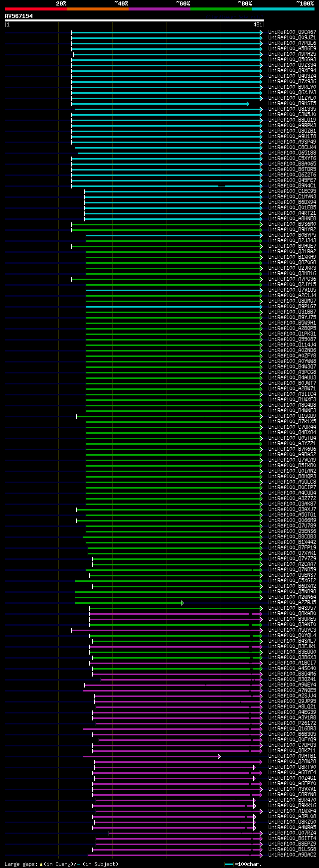Click the orange ~40% identity legend segment
The width and height of the screenshot is (319, 868).
pyautogui.click(x=97, y=9)
